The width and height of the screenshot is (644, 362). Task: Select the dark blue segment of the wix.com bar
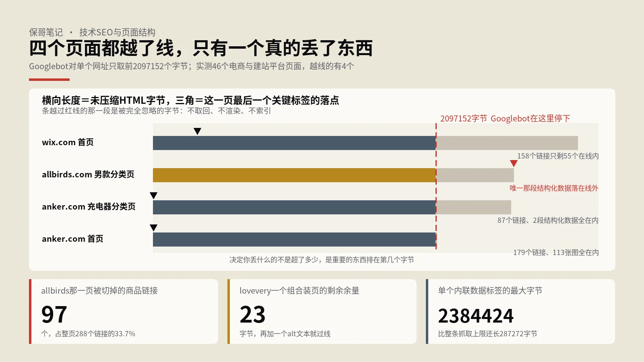click(x=294, y=143)
